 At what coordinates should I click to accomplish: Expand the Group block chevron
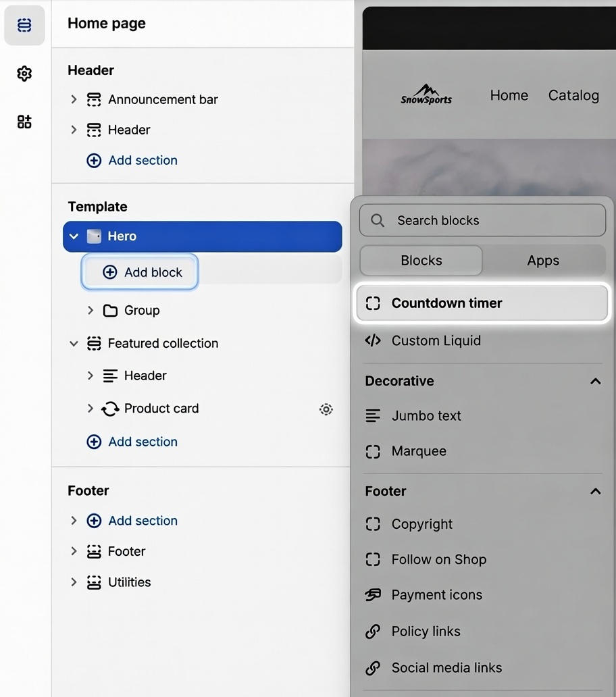tap(91, 310)
